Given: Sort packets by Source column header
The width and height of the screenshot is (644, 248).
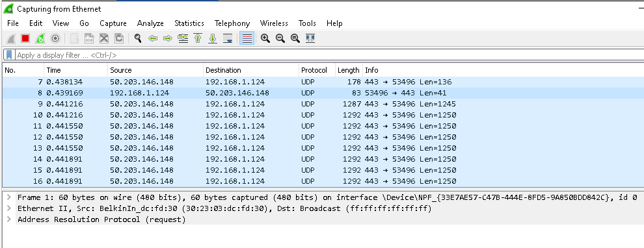Looking at the screenshot, I should click(155, 70).
